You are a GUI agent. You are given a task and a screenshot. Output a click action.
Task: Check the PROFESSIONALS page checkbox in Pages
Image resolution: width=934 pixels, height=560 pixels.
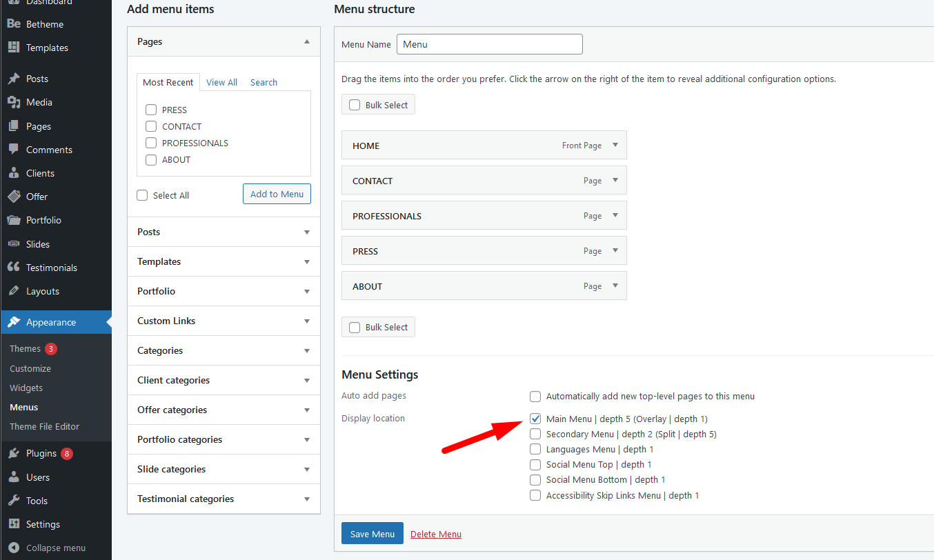click(x=151, y=143)
